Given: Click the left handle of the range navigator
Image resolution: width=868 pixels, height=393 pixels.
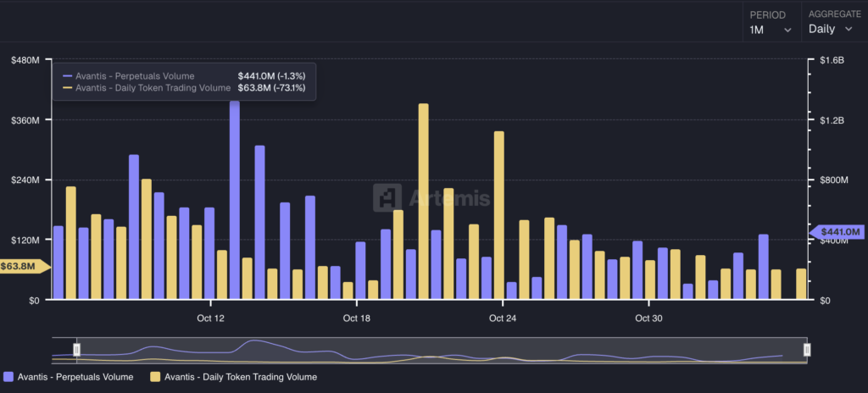Looking at the screenshot, I should pos(76,349).
